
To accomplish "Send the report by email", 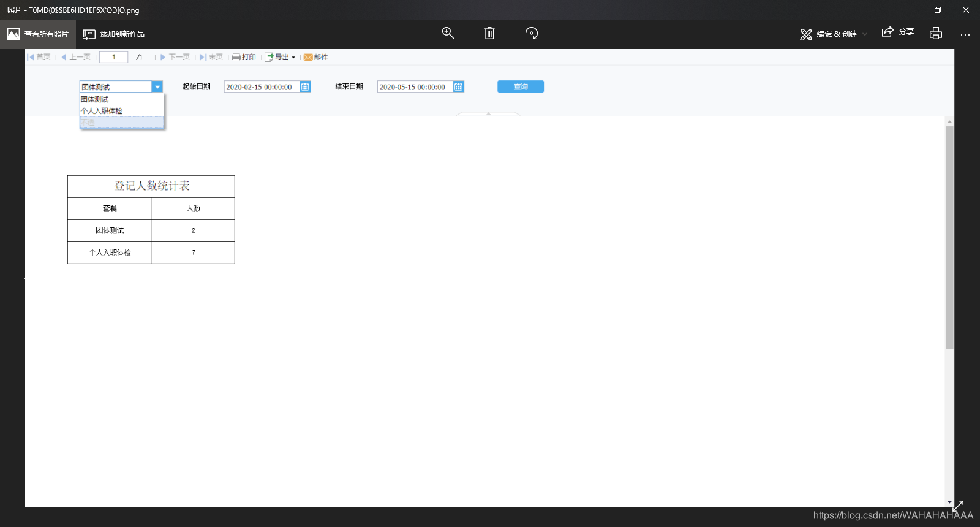I will coord(316,57).
